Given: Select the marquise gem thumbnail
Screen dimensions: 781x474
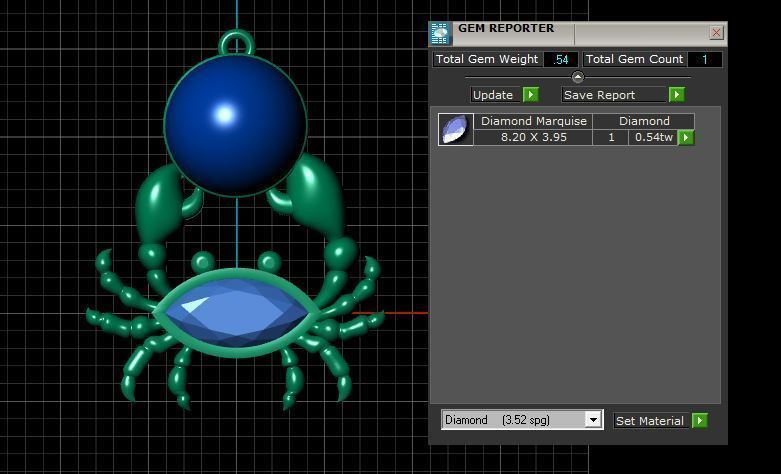Looking at the screenshot, I should [455, 129].
